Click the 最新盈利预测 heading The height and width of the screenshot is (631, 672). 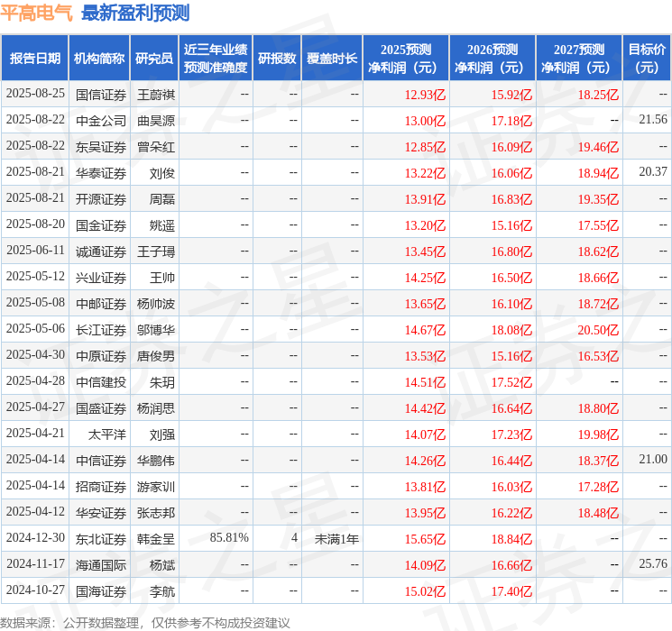135,13
